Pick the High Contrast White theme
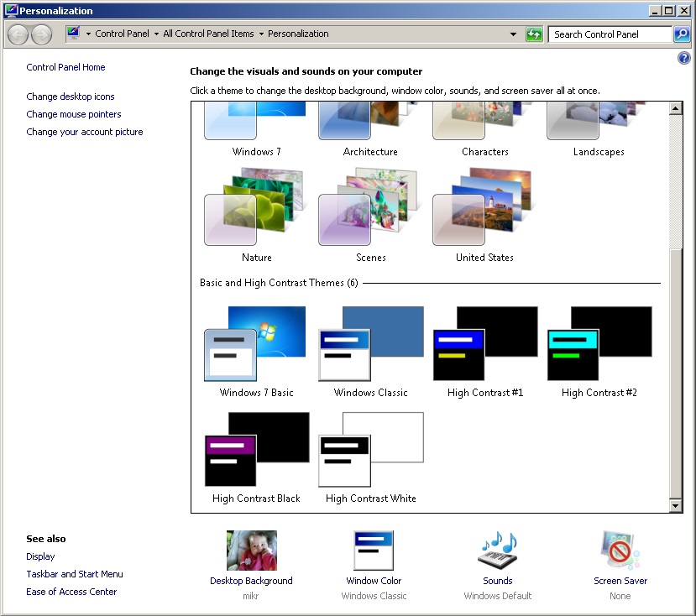This screenshot has width=696, height=616. 370,457
